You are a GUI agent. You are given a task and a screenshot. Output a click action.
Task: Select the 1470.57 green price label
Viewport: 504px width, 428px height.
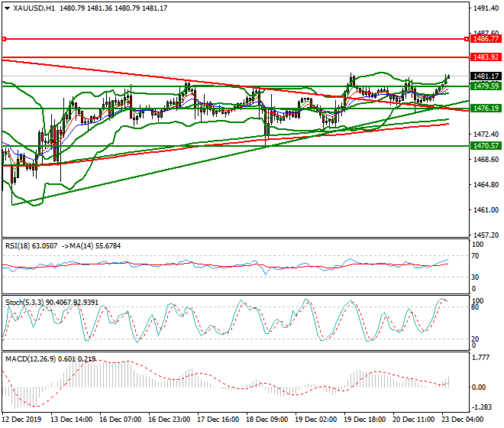tap(486, 146)
